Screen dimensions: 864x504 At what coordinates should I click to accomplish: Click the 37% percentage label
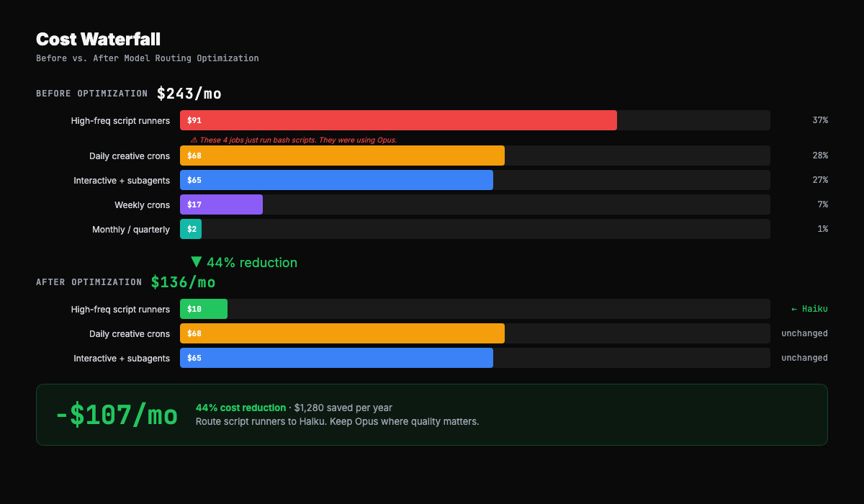coord(820,120)
